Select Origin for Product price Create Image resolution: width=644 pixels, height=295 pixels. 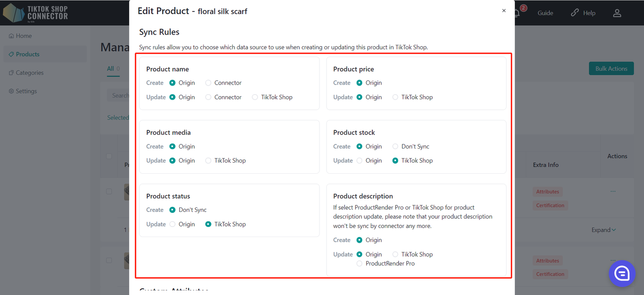pyautogui.click(x=360, y=83)
